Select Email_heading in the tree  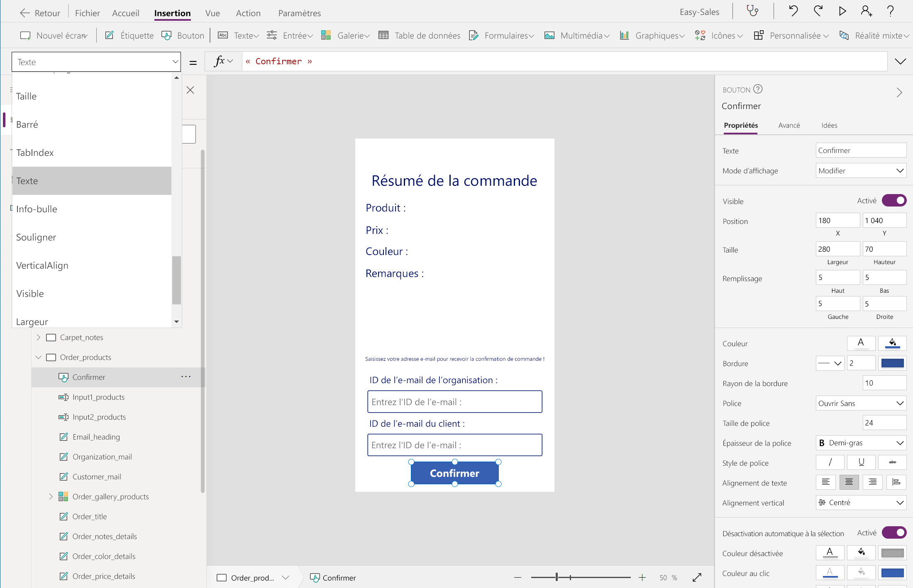click(x=96, y=437)
